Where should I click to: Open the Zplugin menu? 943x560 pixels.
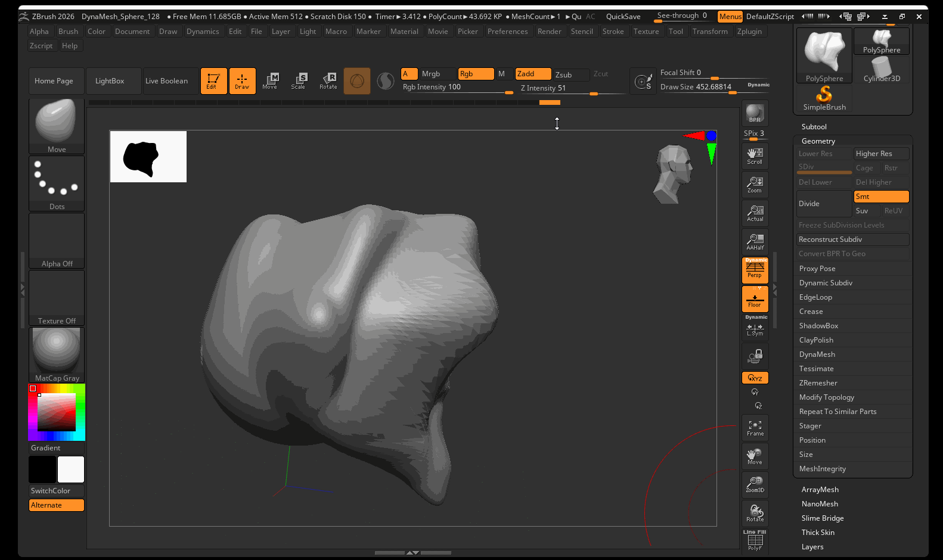(749, 32)
